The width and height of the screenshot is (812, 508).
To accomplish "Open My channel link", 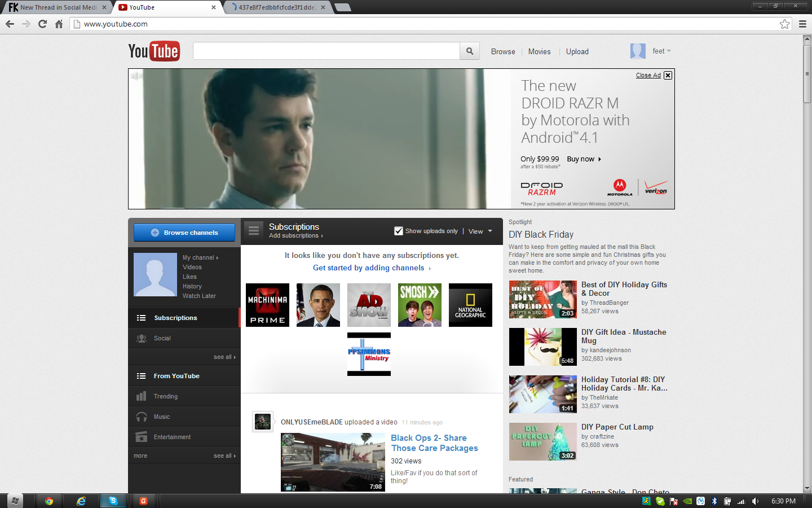I will click(x=200, y=257).
